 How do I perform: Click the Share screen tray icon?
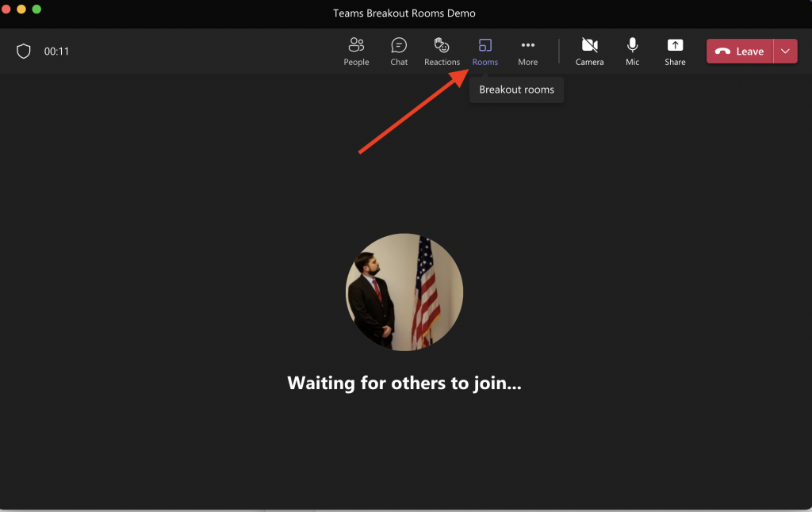(x=675, y=52)
